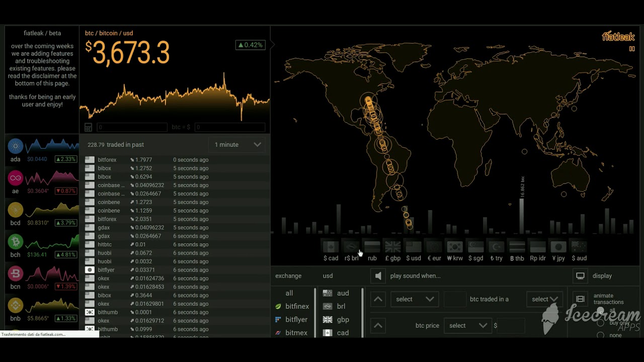644x362 pixels.
Task: Select the $ sgd flag below map
Action: (x=475, y=247)
